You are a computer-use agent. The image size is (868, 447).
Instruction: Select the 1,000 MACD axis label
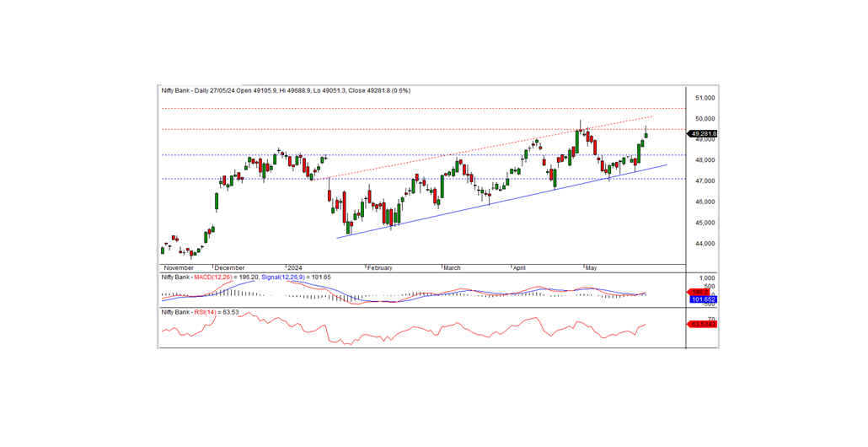tap(708, 278)
